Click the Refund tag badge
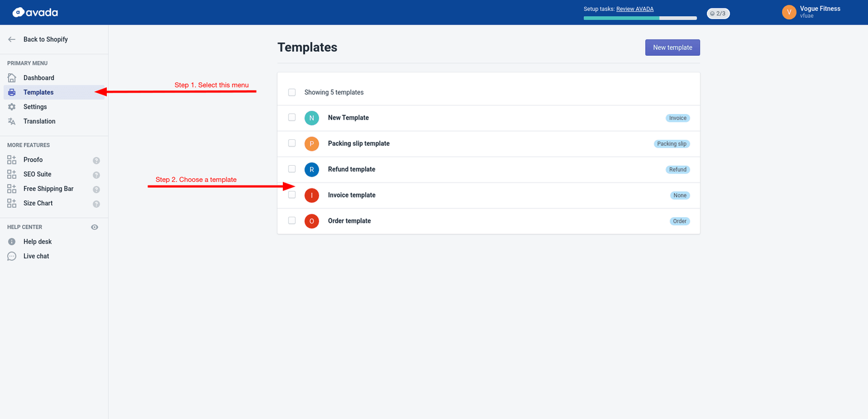Image resolution: width=868 pixels, height=419 pixels. (678, 170)
